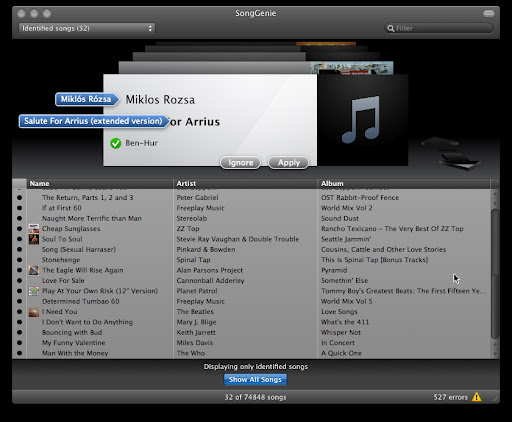Click the toolbar toggle pill in title bar
Viewport: 512px width, 422px height.
489,13
